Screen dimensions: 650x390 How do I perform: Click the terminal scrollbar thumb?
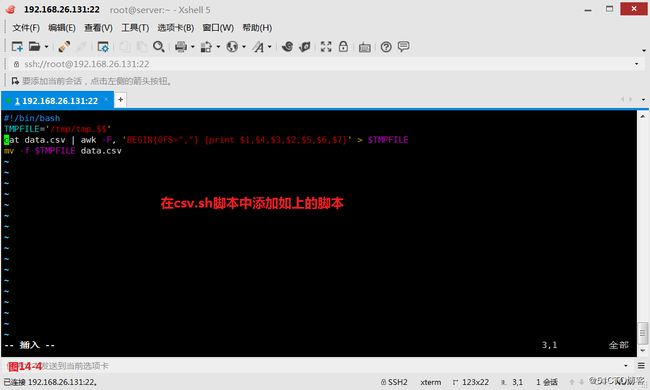pyautogui.click(x=643, y=333)
